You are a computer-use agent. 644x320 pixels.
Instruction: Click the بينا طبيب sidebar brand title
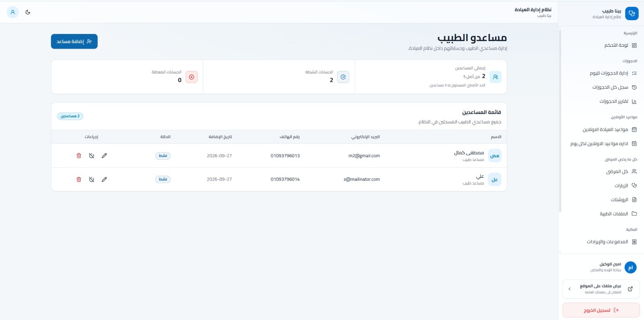[611, 11]
